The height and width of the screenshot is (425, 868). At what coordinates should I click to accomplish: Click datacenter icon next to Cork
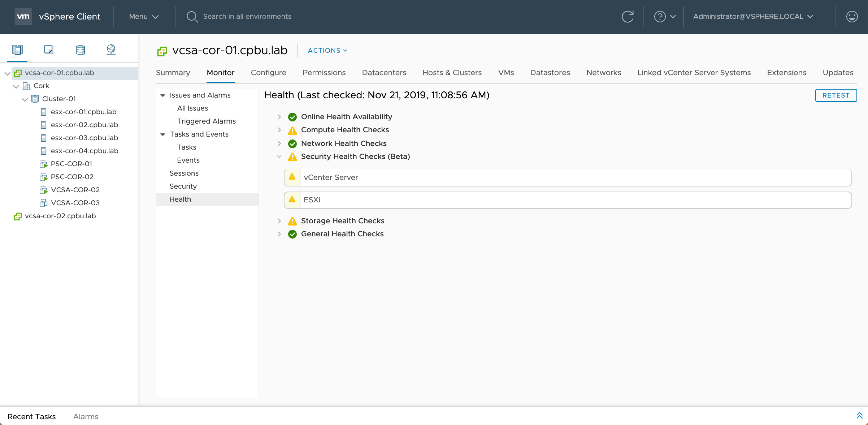(26, 86)
